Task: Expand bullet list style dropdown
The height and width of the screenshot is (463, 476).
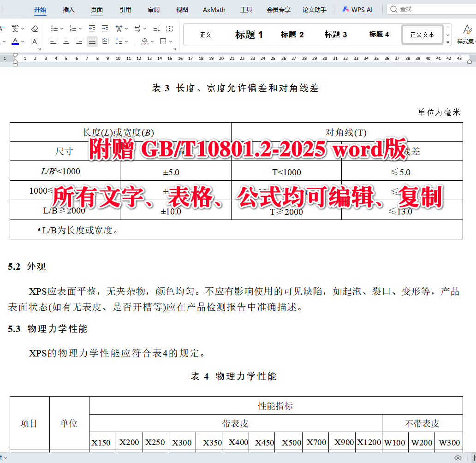Action: tap(62, 29)
